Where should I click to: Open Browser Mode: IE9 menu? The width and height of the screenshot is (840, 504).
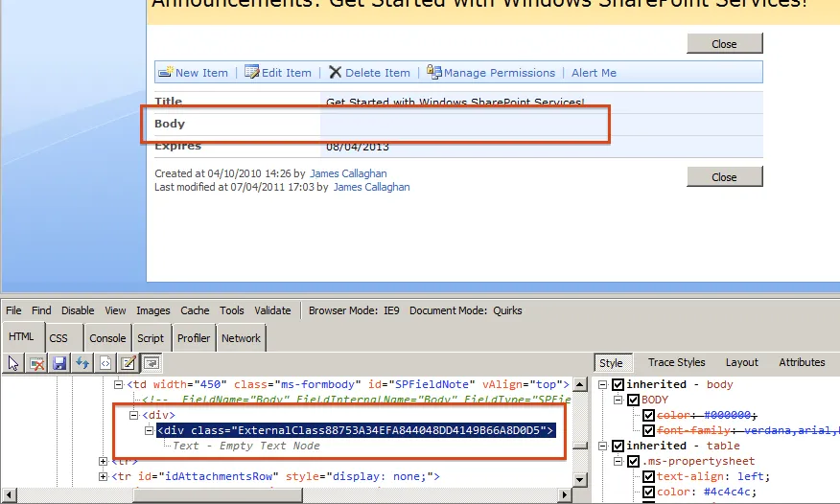coord(354,310)
